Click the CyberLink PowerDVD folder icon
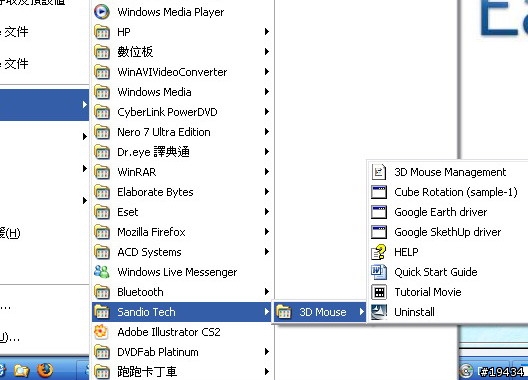This screenshot has height=380, width=528. click(102, 112)
